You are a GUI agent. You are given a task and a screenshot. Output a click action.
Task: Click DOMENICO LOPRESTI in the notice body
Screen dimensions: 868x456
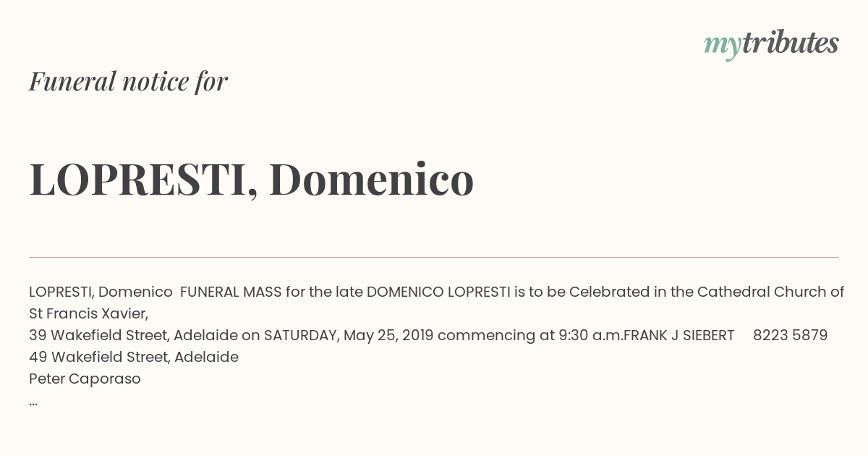coord(438,292)
